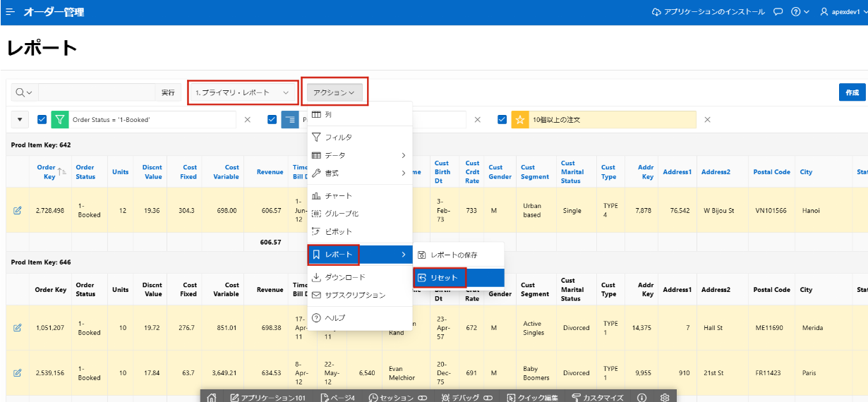Open the help question mark menu
The width and height of the screenshot is (868, 402).
point(800,12)
